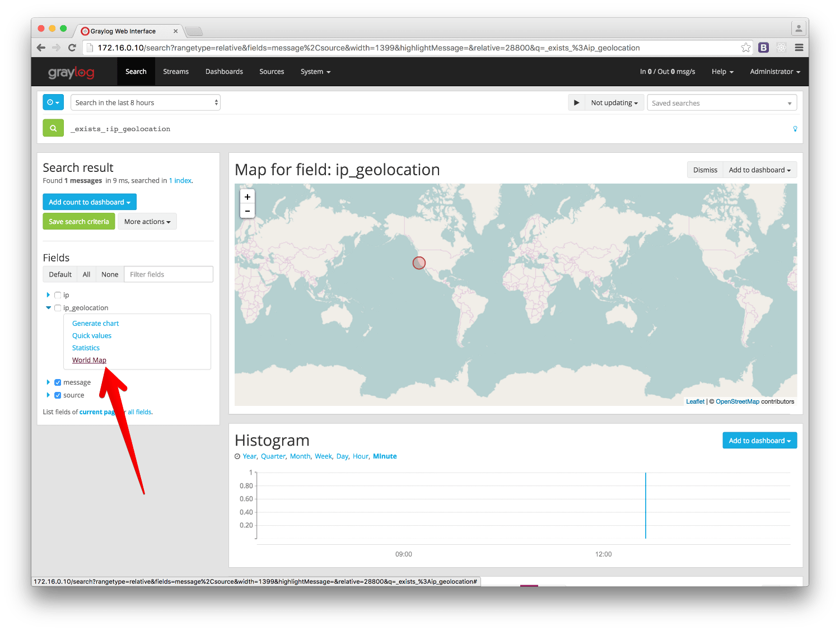Zoom in on the world map
The width and height of the screenshot is (840, 631).
(x=248, y=197)
